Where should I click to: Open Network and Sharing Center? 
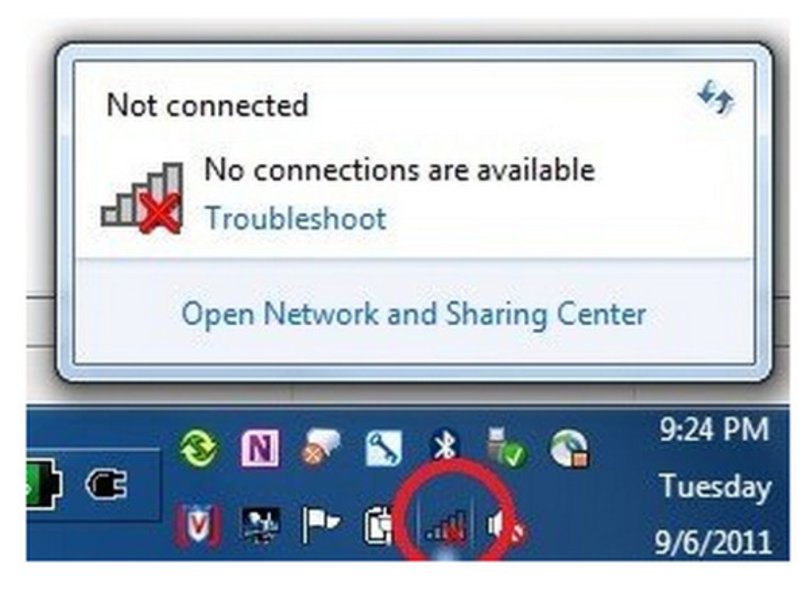[x=414, y=313]
